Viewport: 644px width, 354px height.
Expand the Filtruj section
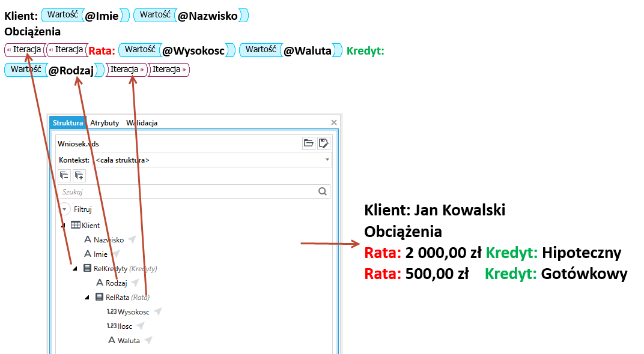[x=64, y=209]
